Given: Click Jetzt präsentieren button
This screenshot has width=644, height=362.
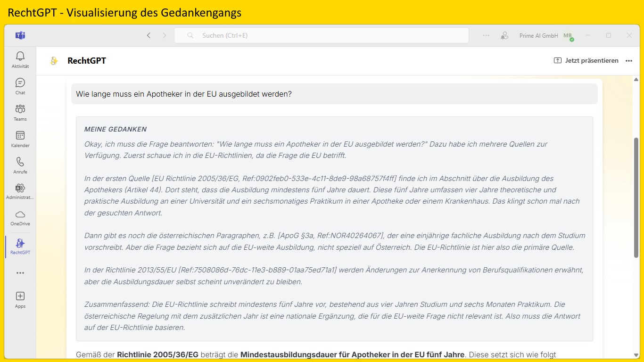Looking at the screenshot, I should 586,60.
